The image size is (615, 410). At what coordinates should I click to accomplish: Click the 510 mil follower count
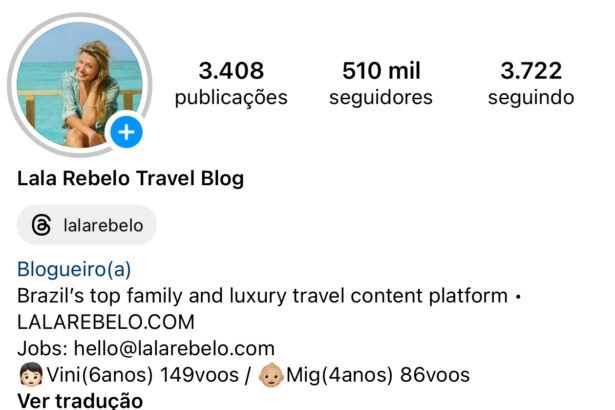coord(381,71)
